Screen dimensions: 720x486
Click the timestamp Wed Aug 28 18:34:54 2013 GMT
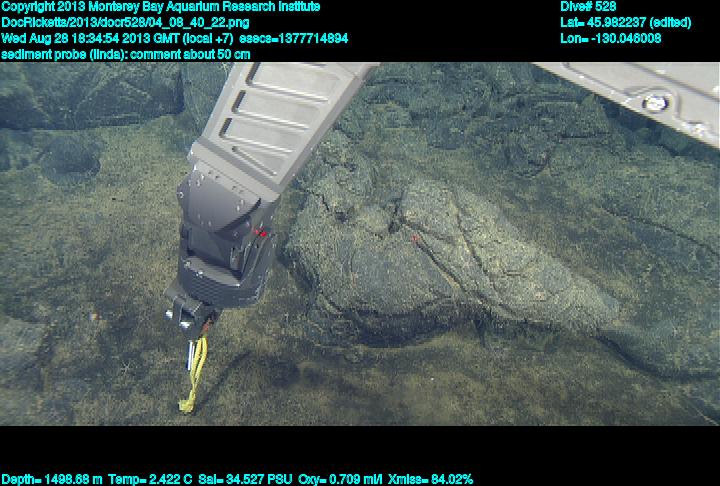coord(92,38)
